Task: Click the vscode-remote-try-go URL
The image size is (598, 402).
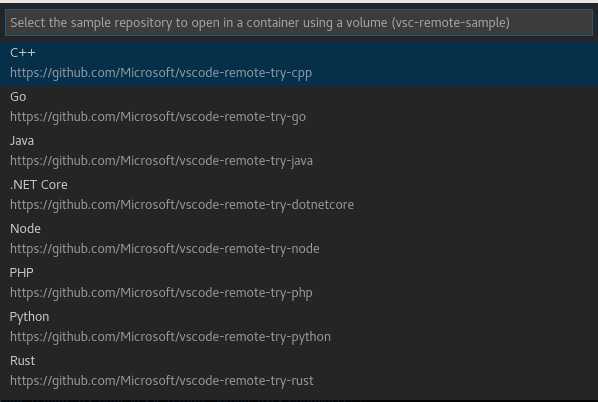Action: coord(158,117)
